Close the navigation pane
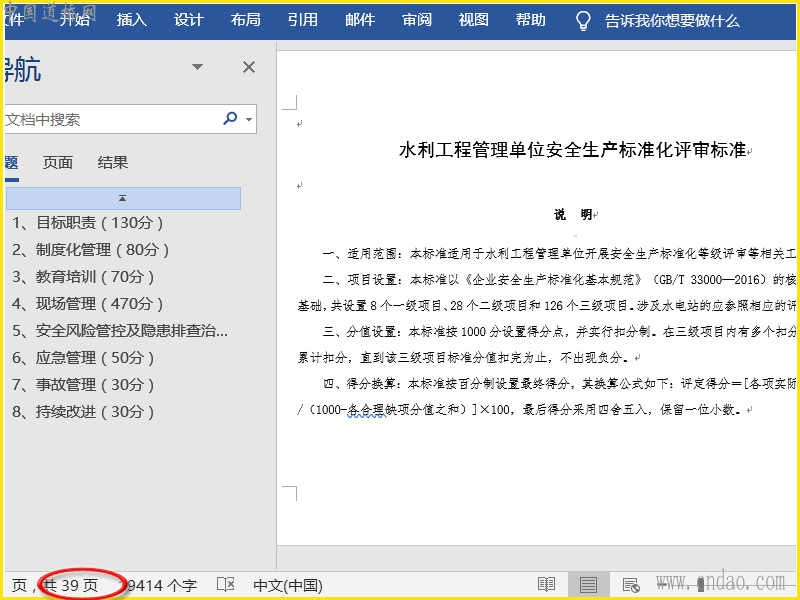Viewport: 800px width, 600px height. click(249, 67)
